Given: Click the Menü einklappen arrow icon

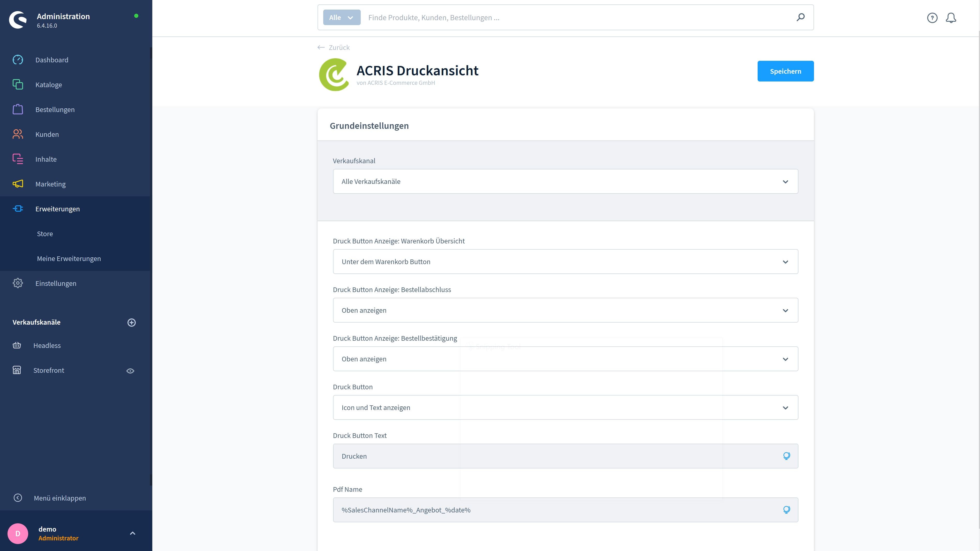Looking at the screenshot, I should [x=18, y=498].
